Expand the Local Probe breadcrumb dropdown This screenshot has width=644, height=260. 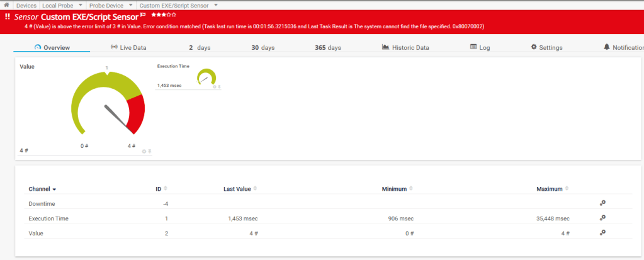coord(79,5)
